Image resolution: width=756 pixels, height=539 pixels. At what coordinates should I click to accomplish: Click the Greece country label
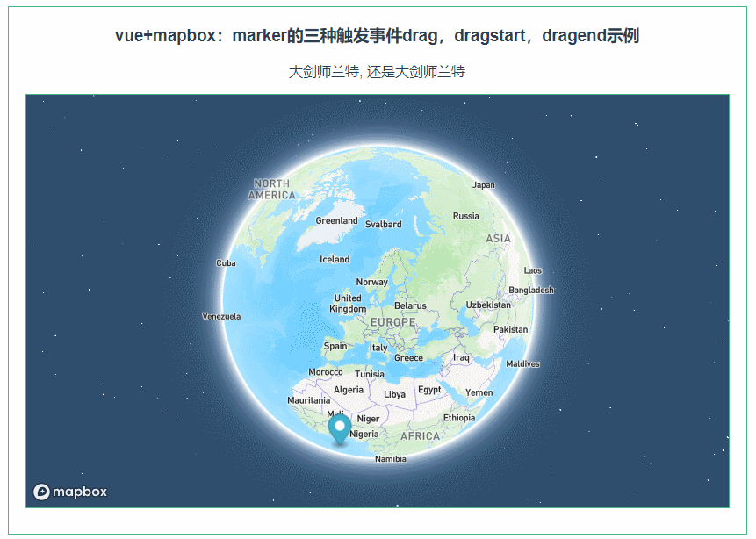[x=408, y=358]
